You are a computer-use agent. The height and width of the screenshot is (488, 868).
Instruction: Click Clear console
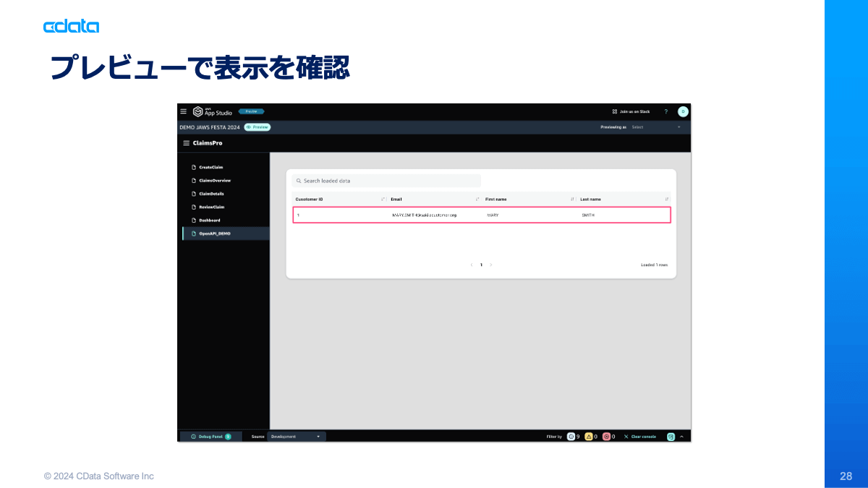pos(640,437)
